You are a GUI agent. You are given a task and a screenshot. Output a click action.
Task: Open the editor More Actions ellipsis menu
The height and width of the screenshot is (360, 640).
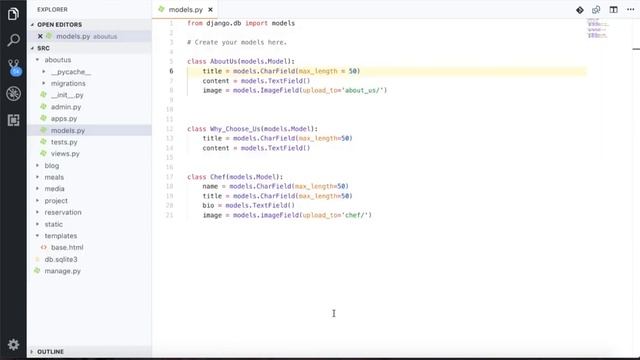pos(630,10)
